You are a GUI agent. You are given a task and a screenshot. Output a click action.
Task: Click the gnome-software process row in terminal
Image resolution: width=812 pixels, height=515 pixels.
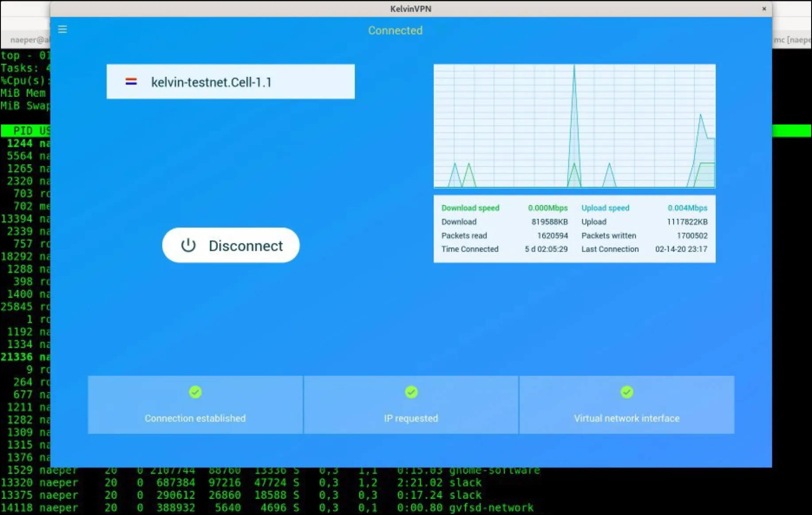(270, 470)
